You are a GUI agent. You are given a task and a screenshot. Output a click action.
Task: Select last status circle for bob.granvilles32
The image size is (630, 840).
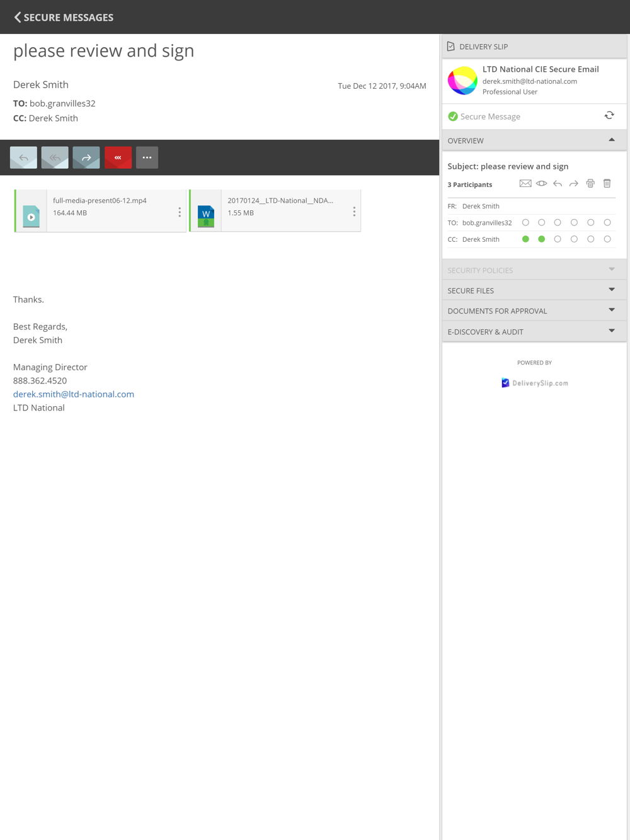tap(607, 223)
